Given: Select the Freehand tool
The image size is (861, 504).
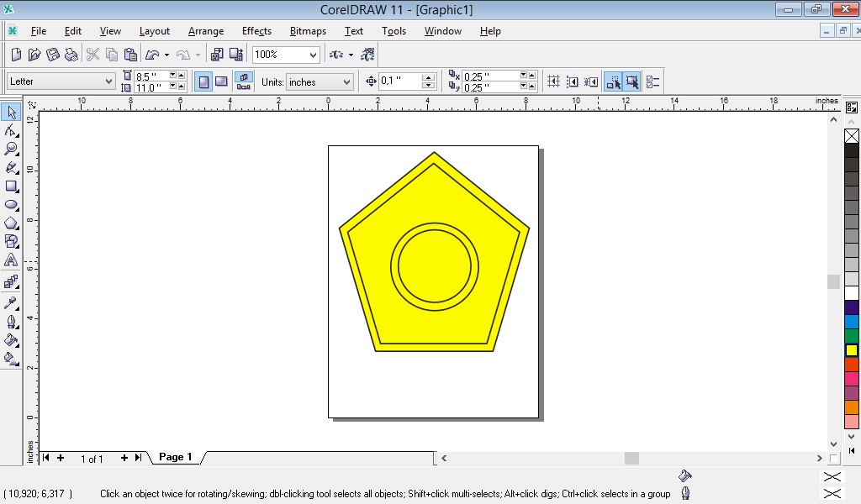Looking at the screenshot, I should pyautogui.click(x=11, y=168).
